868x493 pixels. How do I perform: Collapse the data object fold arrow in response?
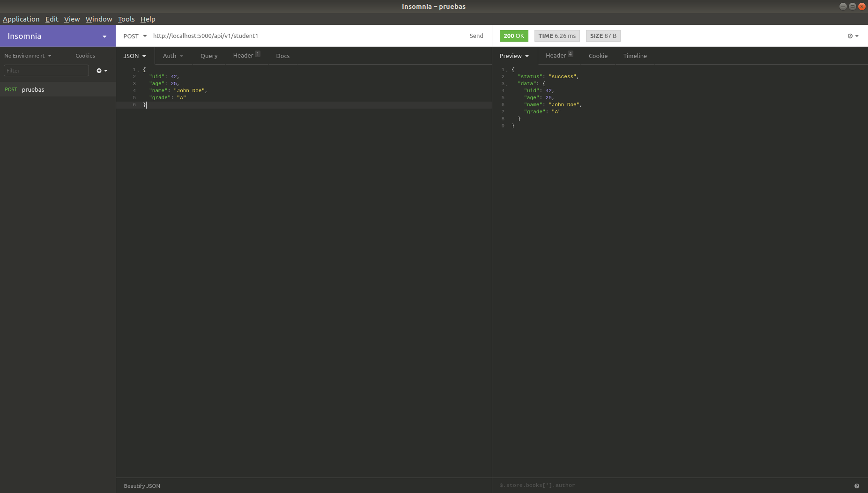click(507, 84)
